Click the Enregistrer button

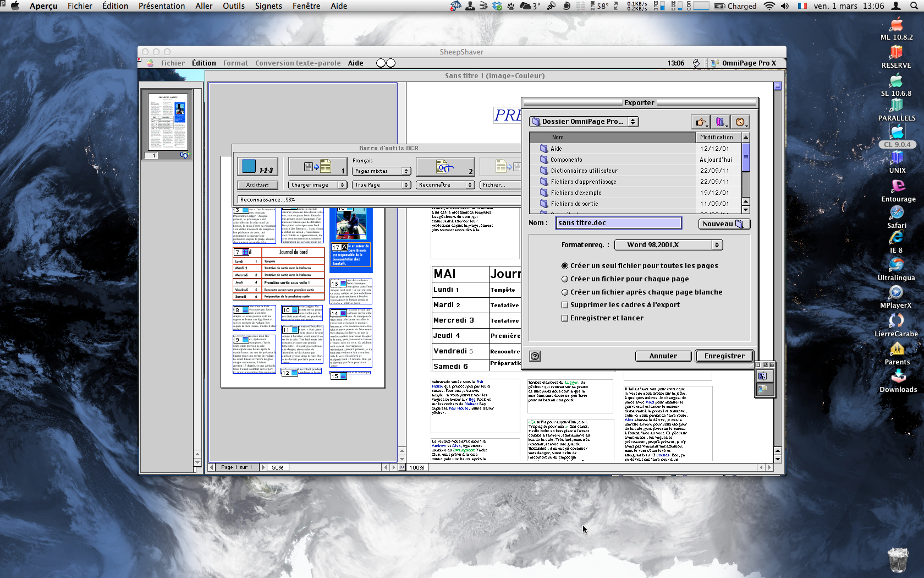click(724, 356)
